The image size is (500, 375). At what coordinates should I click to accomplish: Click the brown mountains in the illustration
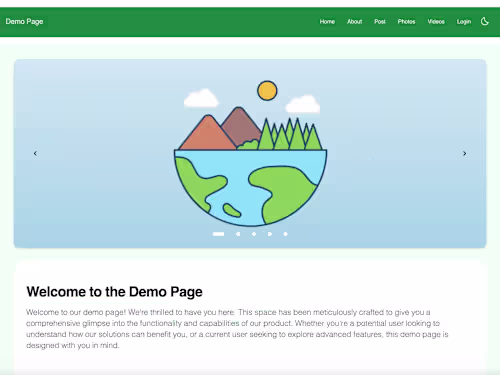tap(220, 130)
